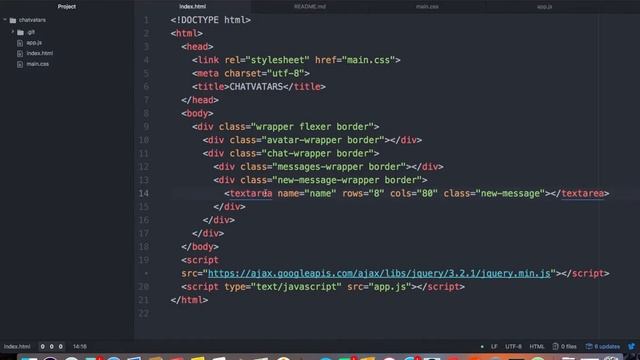Open main.css from the project tree

coord(38,64)
